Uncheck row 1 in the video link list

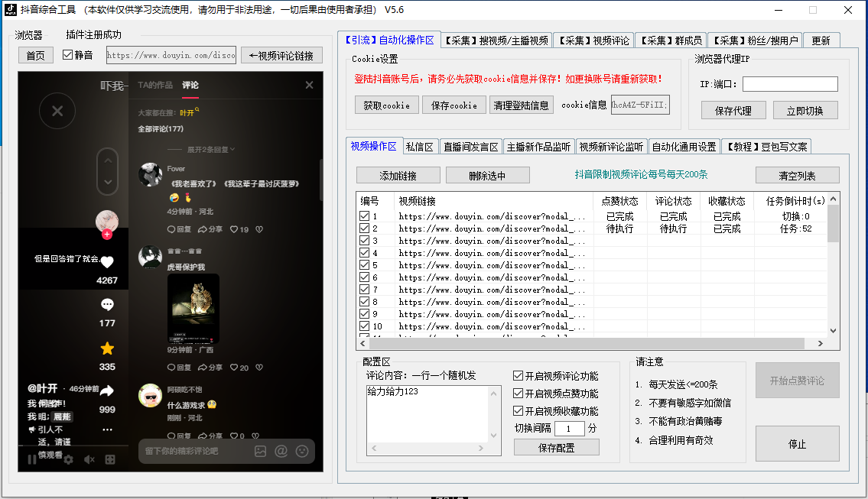tap(364, 216)
